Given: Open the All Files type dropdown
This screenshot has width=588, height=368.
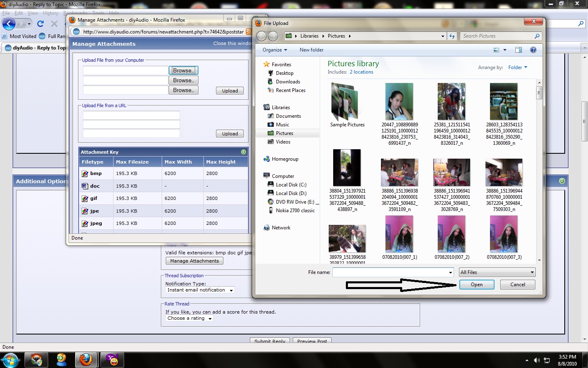Looking at the screenshot, I should point(497,272).
